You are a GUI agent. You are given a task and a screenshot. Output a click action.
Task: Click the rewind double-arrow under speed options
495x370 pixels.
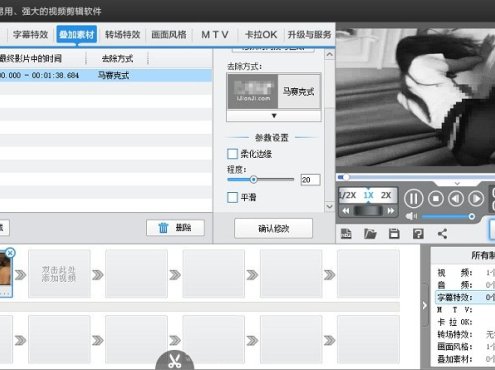point(346,211)
